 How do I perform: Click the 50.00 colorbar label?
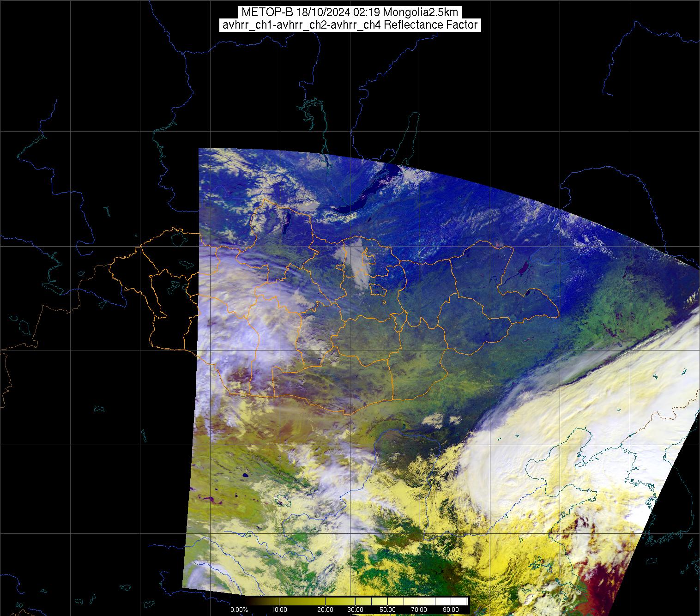(387, 610)
